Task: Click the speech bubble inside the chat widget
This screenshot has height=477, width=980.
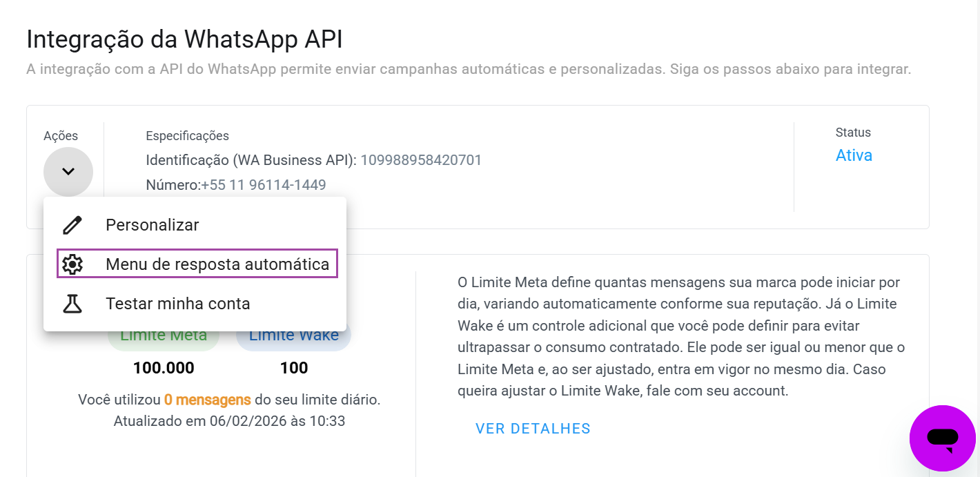Action: coord(943,436)
